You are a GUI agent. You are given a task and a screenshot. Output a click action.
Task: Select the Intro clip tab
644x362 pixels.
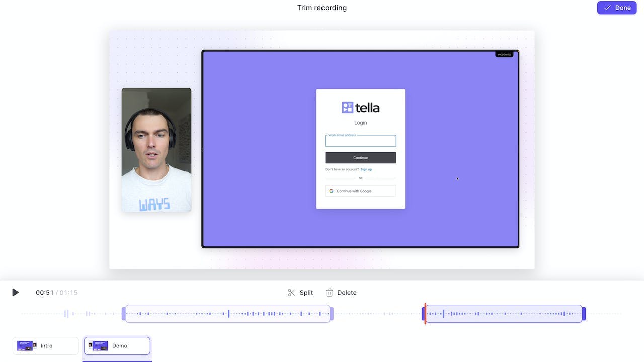click(46, 346)
